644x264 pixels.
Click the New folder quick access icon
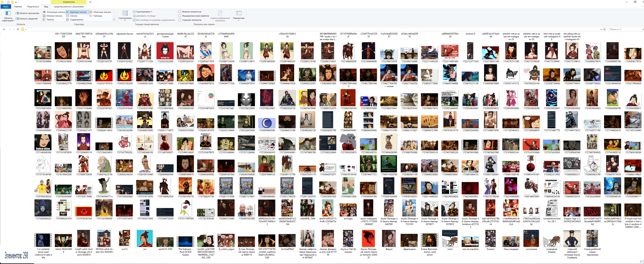12,2
